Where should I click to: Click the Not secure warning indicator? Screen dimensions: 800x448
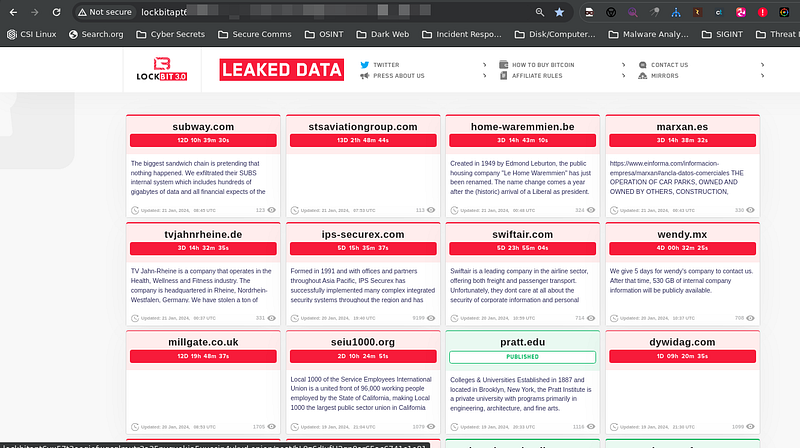coord(105,12)
